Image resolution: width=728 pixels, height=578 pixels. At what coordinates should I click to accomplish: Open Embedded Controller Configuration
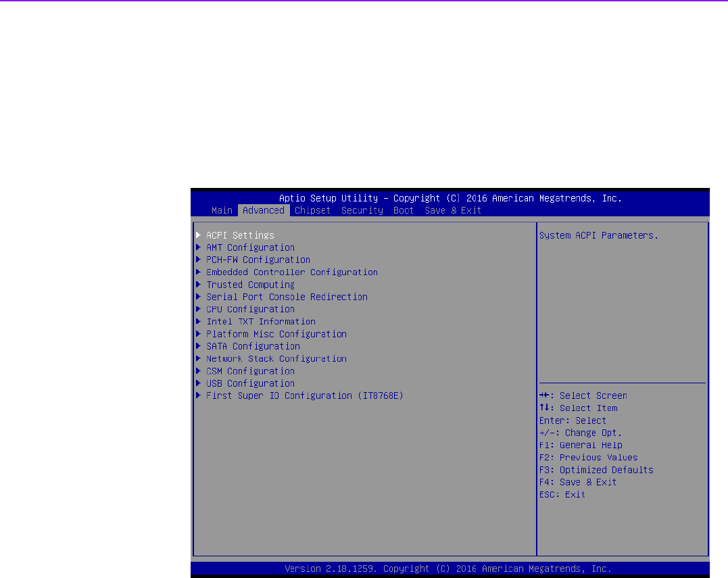point(292,272)
